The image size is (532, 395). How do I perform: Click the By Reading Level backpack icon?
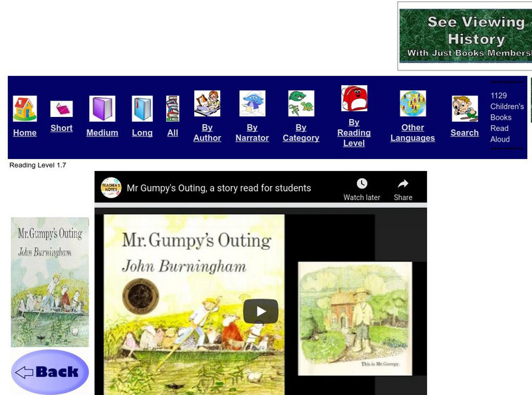point(354,98)
